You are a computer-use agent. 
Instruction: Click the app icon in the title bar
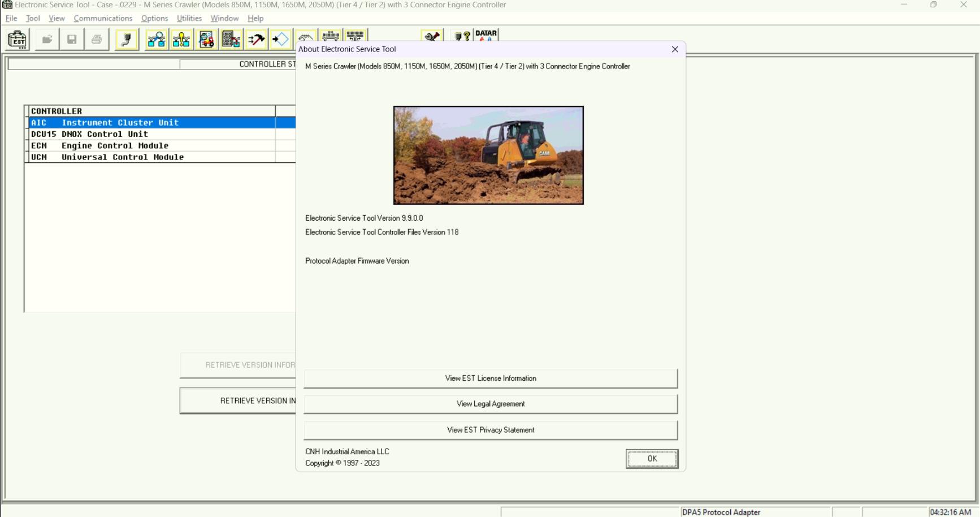click(7, 5)
